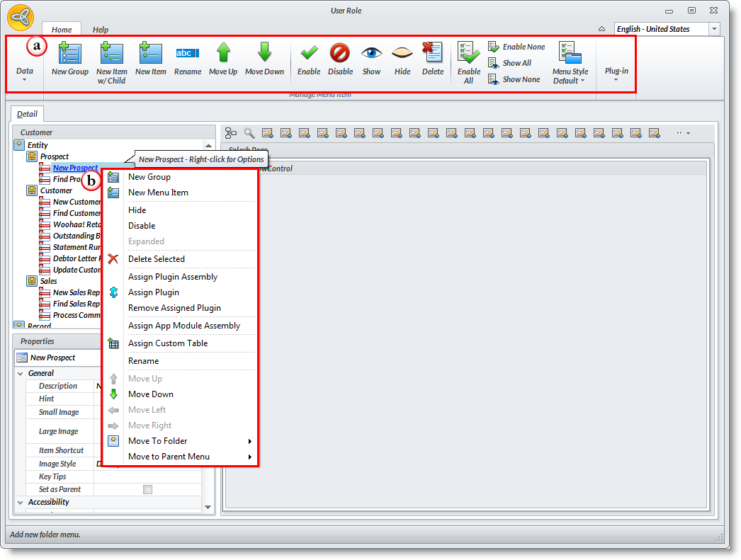Click the Enable All icon
Viewport: 741px width, 560px height.
(x=468, y=54)
